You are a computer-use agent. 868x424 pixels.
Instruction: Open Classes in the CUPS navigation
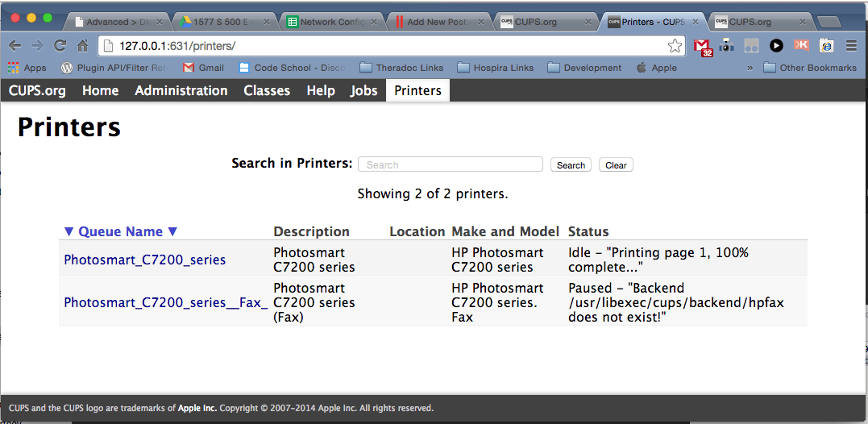[x=267, y=91]
